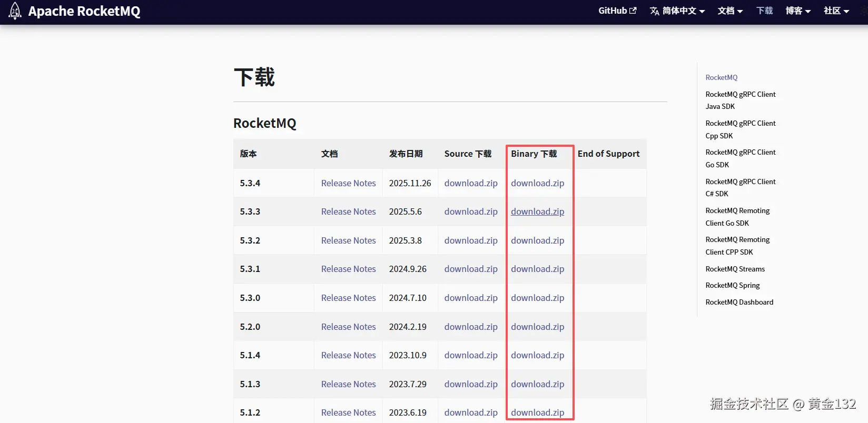The width and height of the screenshot is (868, 423).
Task: Open Release Notes for version 5.3.2
Action: point(349,240)
